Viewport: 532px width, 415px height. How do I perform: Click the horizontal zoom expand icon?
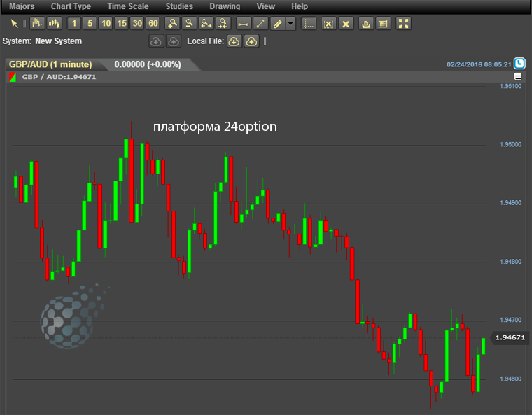point(206,23)
